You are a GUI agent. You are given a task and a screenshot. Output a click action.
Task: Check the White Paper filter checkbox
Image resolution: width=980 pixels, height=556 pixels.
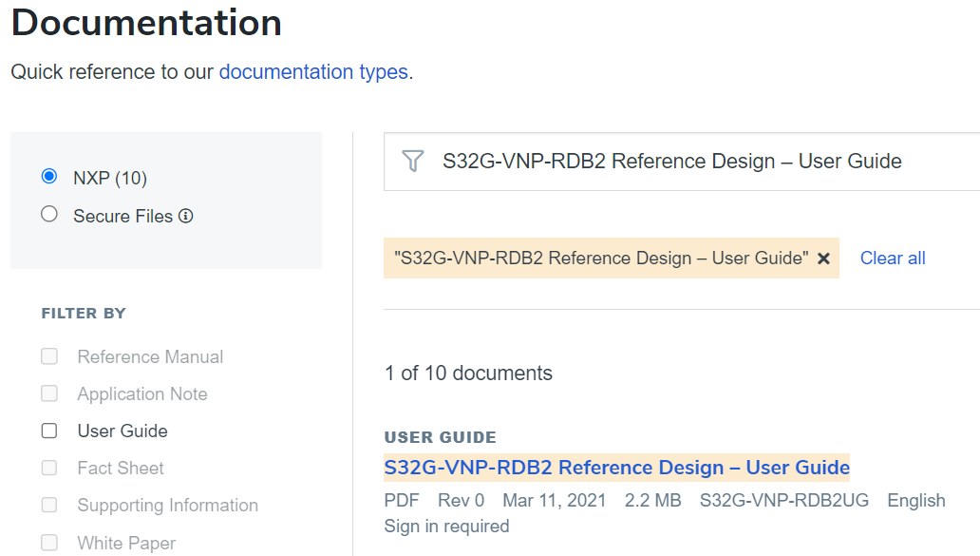tap(49, 543)
